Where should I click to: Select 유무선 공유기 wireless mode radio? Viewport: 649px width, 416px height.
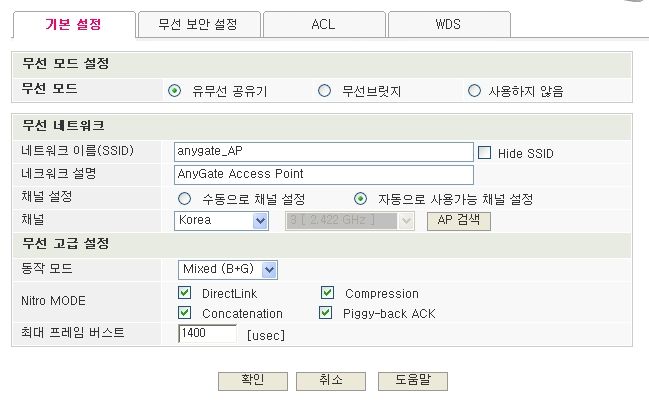[x=175, y=91]
